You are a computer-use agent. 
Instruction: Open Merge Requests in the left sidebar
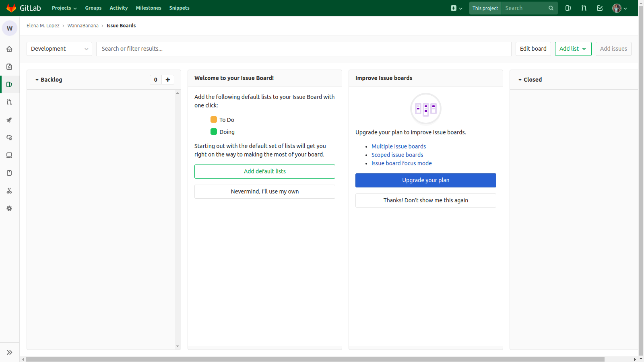click(9, 102)
